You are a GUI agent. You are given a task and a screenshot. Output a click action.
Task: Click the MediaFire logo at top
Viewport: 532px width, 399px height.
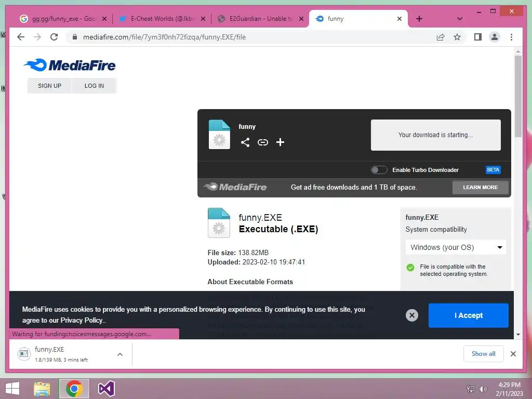(70, 65)
